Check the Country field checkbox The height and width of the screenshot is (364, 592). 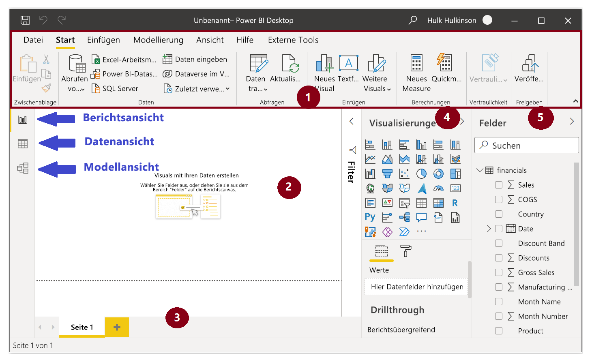point(499,214)
